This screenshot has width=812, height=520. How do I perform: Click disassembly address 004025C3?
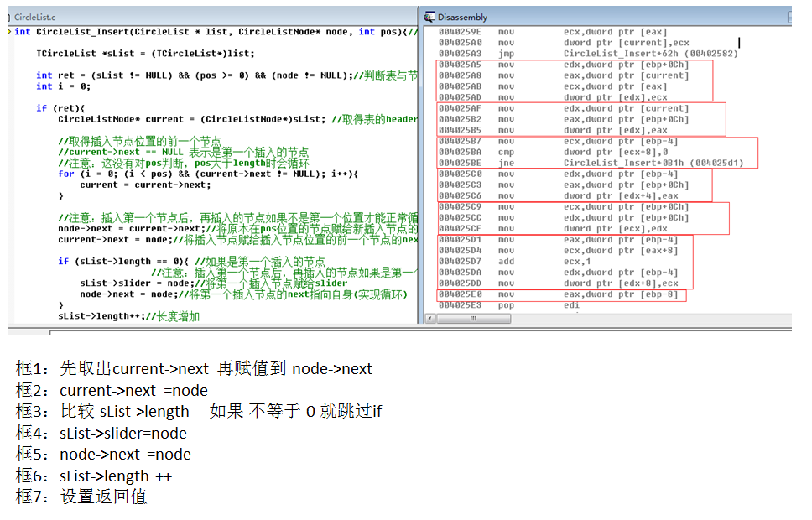click(460, 185)
